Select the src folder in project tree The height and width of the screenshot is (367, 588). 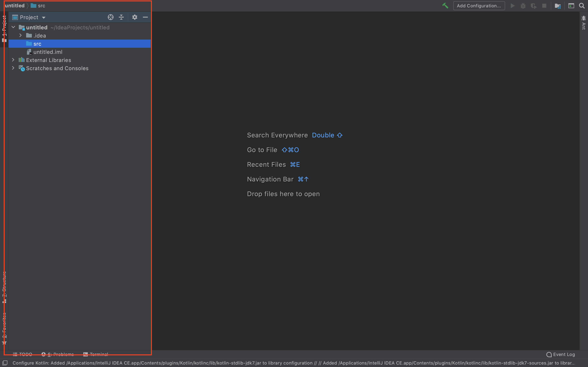(37, 44)
